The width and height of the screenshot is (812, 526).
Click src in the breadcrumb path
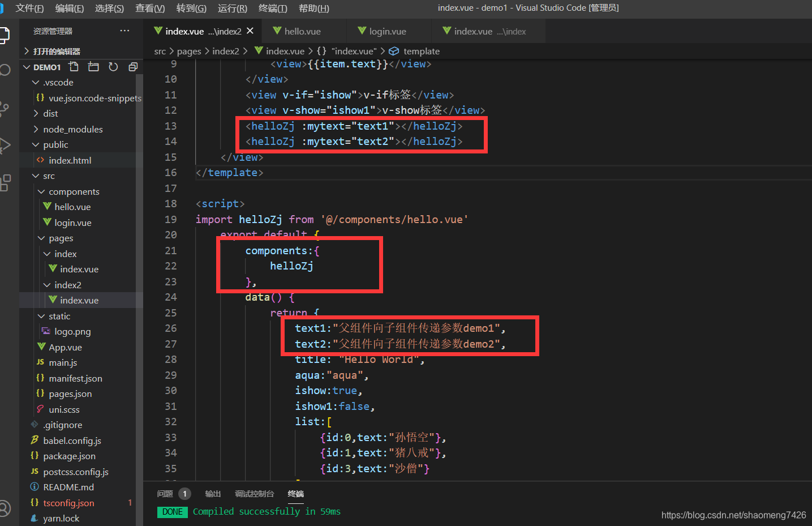point(160,51)
